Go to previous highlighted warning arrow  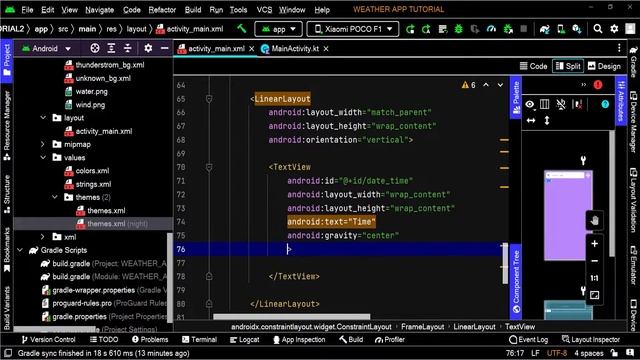point(486,85)
